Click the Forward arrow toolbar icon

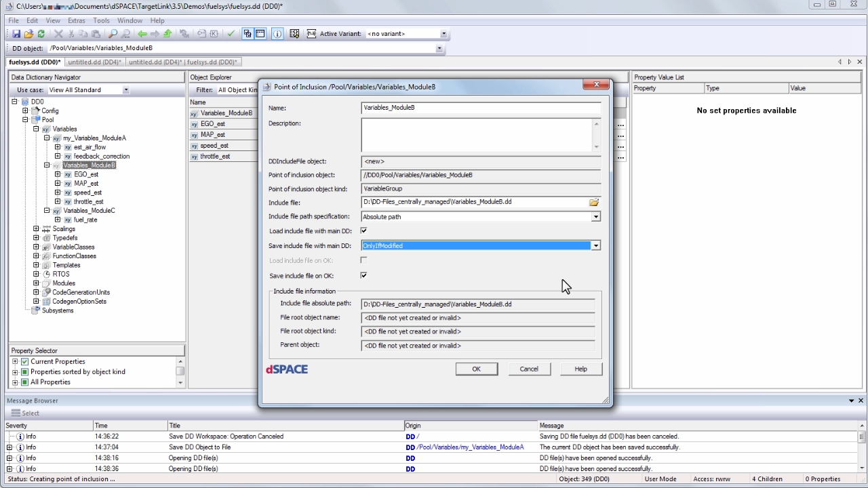tap(155, 33)
